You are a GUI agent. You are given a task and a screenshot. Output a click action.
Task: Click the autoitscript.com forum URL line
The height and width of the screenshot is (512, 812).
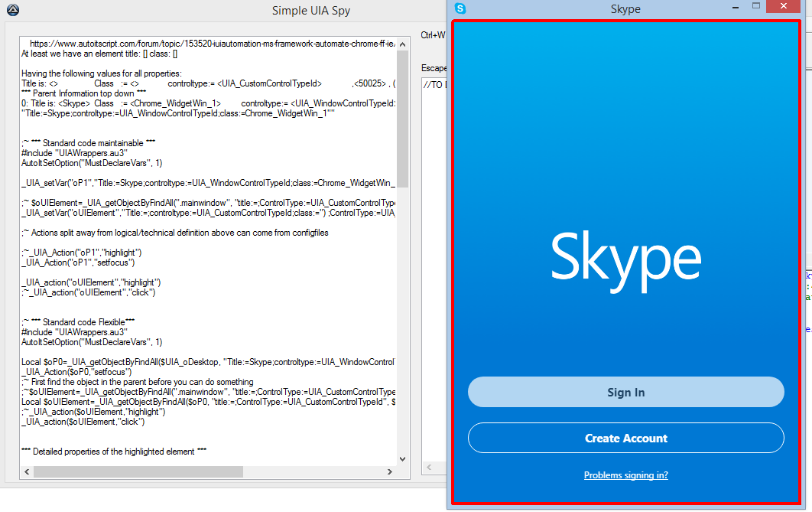click(213, 44)
